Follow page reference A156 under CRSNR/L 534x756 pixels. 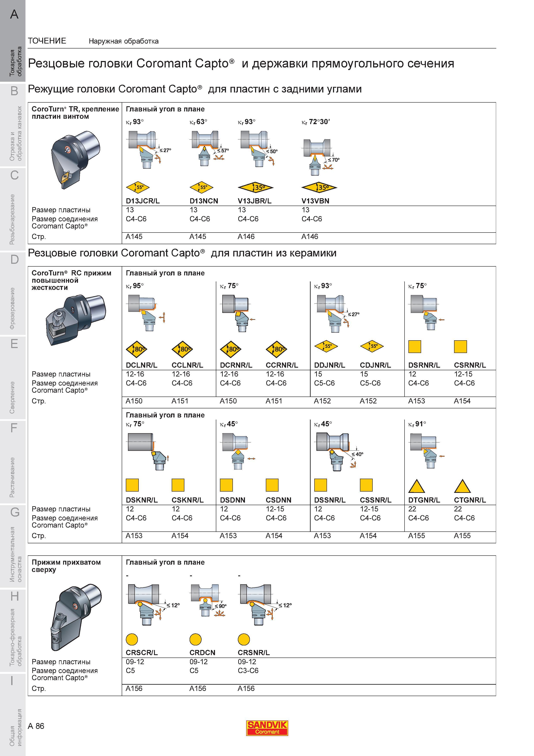[x=246, y=689]
